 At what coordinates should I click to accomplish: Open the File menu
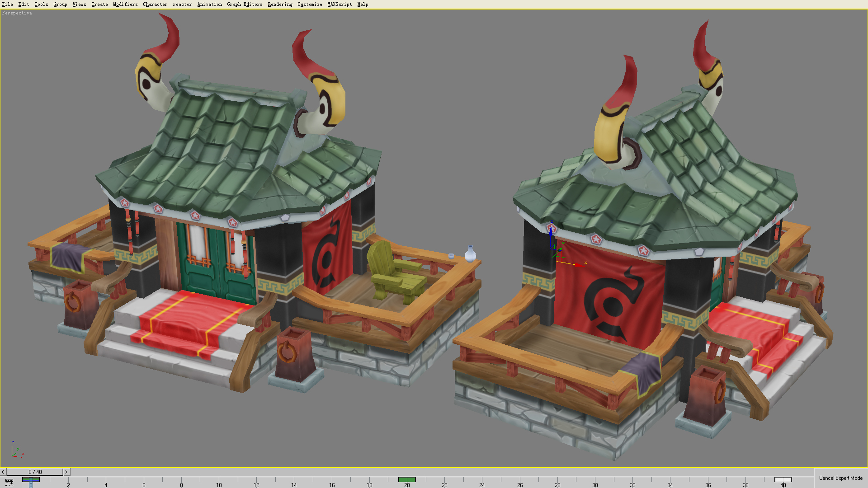coord(7,5)
